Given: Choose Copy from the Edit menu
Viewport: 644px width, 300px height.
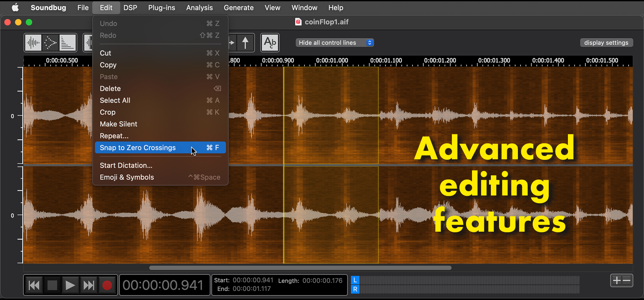Looking at the screenshot, I should click(x=160, y=65).
